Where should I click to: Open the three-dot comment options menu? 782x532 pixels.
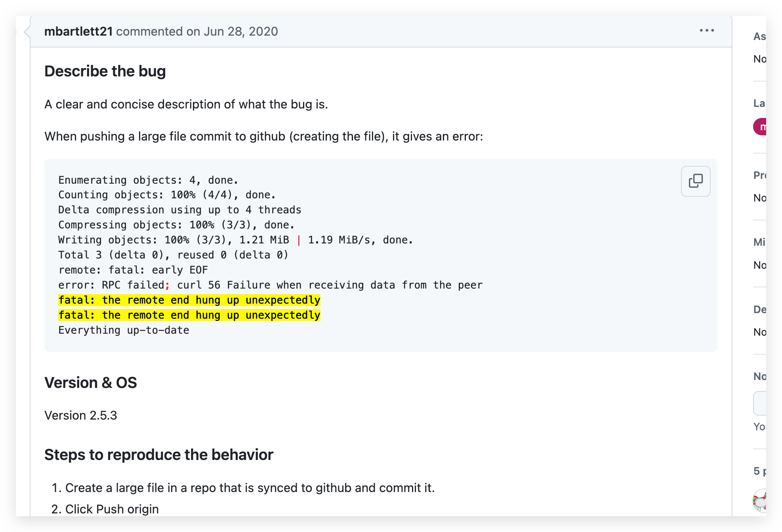coord(707,30)
